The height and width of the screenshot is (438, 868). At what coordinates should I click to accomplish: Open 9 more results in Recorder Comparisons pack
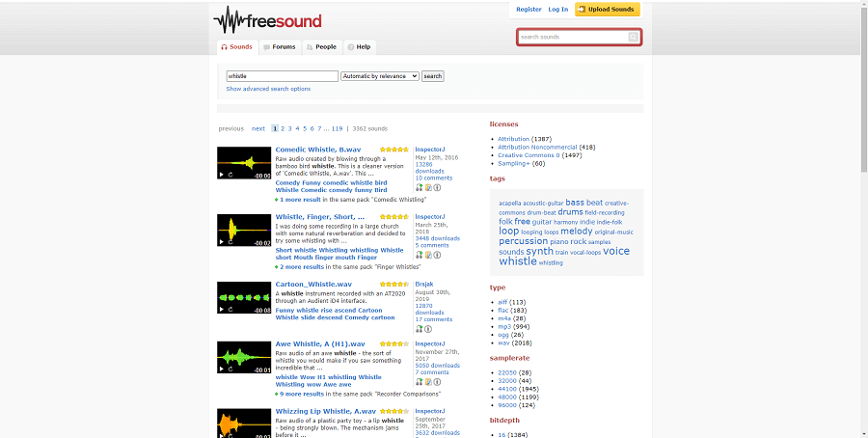[302, 395]
